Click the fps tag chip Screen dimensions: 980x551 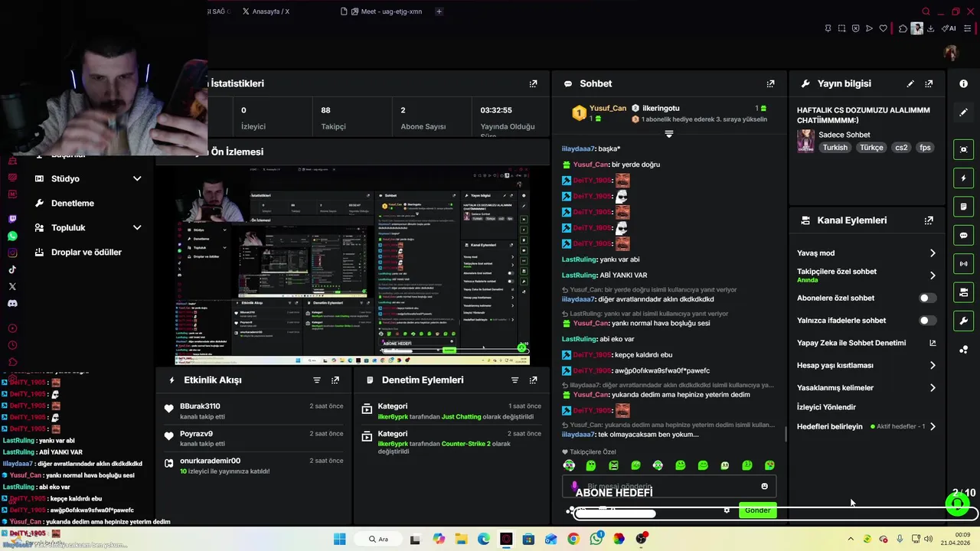click(925, 148)
